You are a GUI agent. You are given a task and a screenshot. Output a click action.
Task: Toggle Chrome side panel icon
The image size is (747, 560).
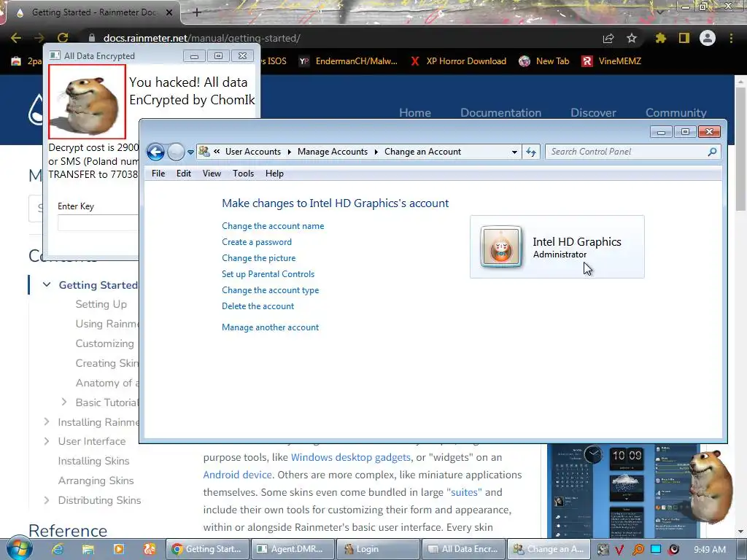[684, 38]
